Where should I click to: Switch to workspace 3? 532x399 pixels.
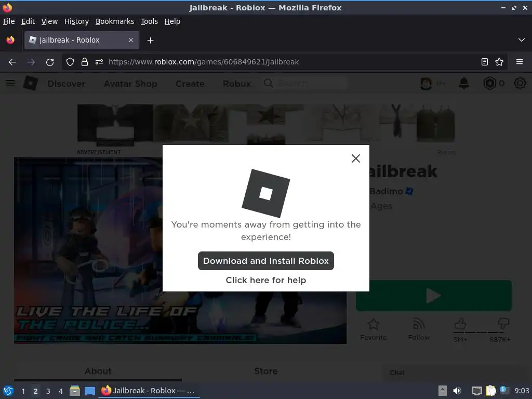pyautogui.click(x=48, y=391)
